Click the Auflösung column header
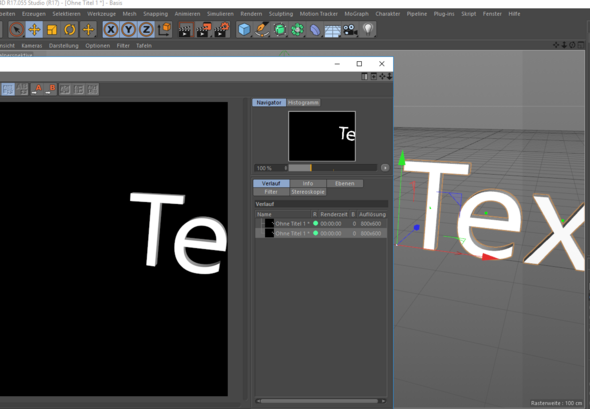 (x=372, y=214)
